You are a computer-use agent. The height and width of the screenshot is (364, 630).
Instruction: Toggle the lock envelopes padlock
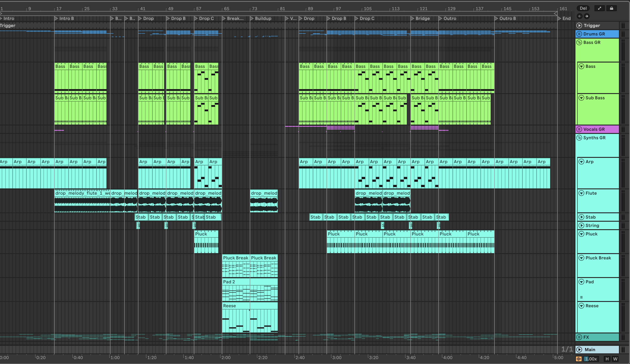(612, 8)
